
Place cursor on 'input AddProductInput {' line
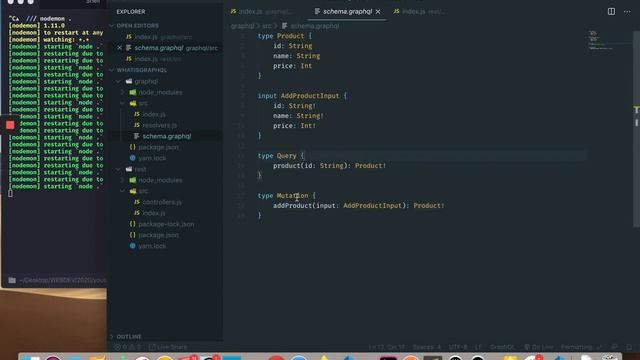(x=302, y=96)
